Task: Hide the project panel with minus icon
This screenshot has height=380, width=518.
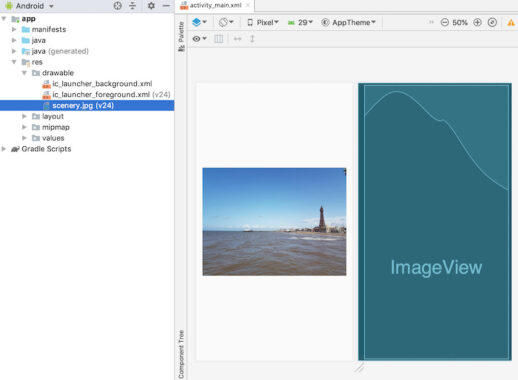Action: pyautogui.click(x=166, y=6)
